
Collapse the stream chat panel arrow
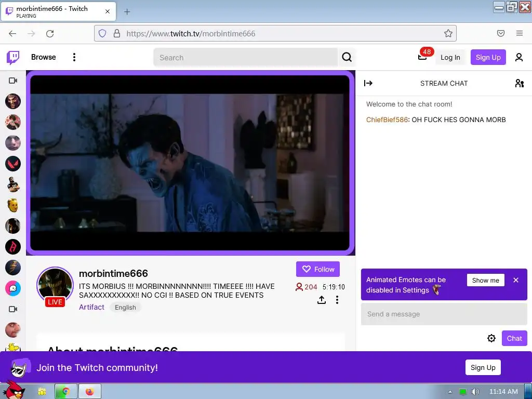(368, 83)
